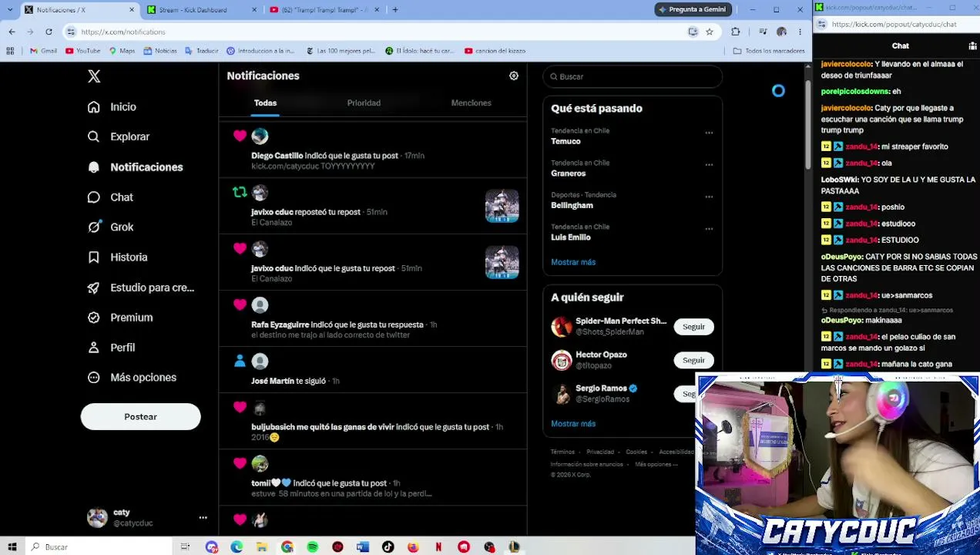Open the cancion del kizazo bookmark
This screenshot has height=555, width=980.
click(495, 51)
